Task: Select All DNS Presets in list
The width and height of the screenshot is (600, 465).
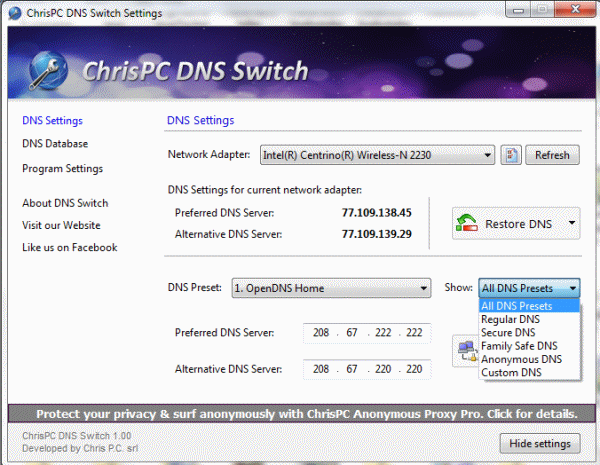Action: point(529,306)
